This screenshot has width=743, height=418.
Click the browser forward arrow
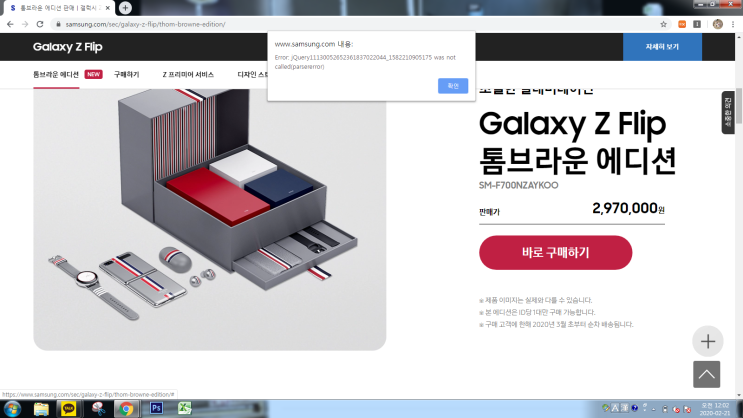pos(25,24)
